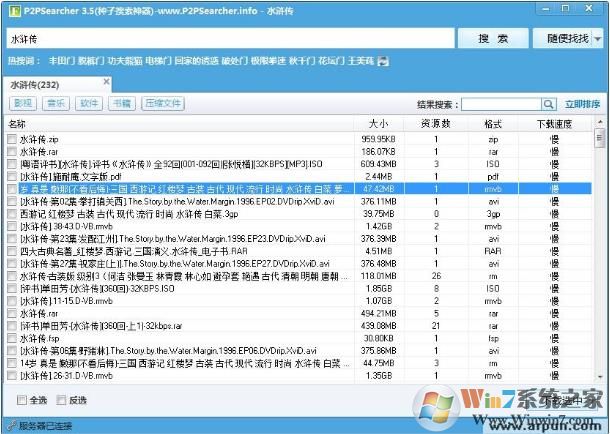Click the magnifier icon in result search box
The height and width of the screenshot is (434, 610).
click(x=548, y=104)
